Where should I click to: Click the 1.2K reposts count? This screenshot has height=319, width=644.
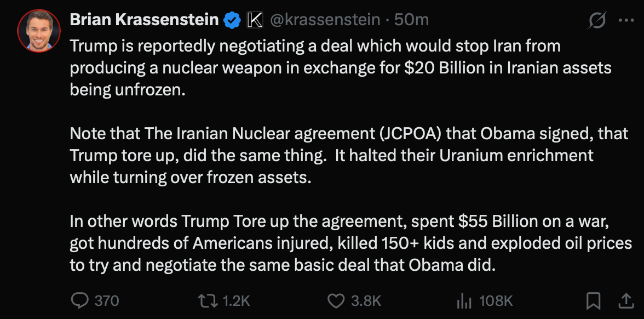pos(237,301)
